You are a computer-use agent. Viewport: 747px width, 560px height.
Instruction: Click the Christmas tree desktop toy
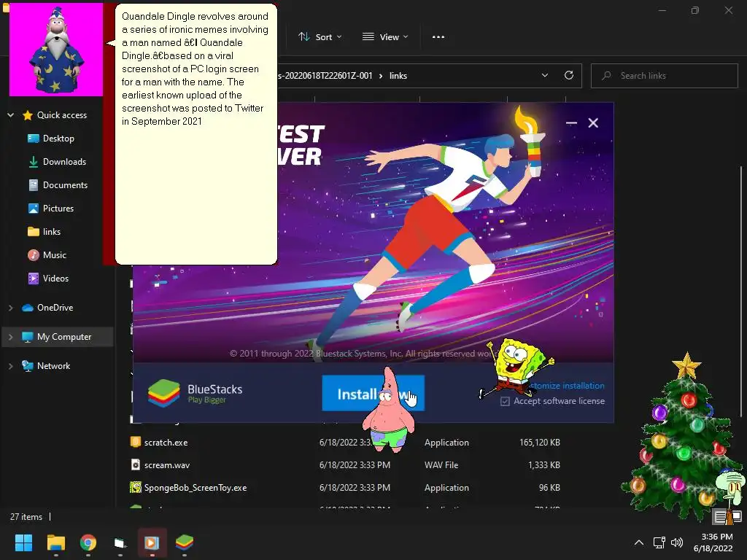coord(681,438)
